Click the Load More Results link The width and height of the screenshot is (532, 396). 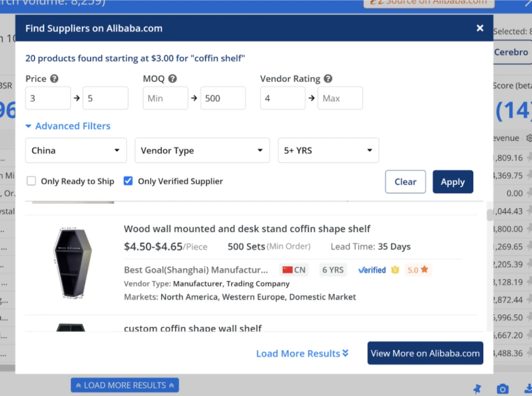(302, 353)
